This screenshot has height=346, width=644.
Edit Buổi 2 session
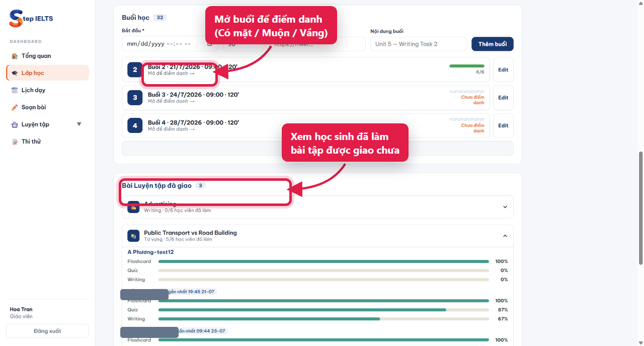(x=503, y=70)
